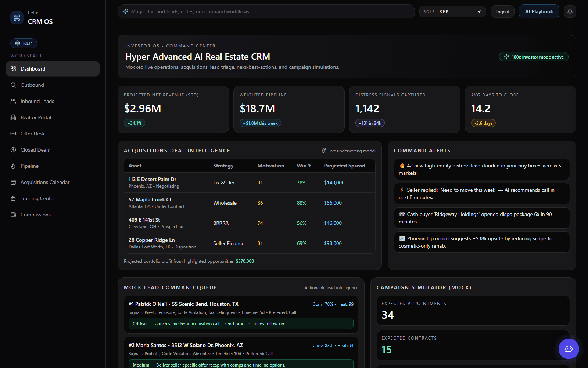Open the Commissions menu item
588x368 pixels.
(x=53, y=215)
